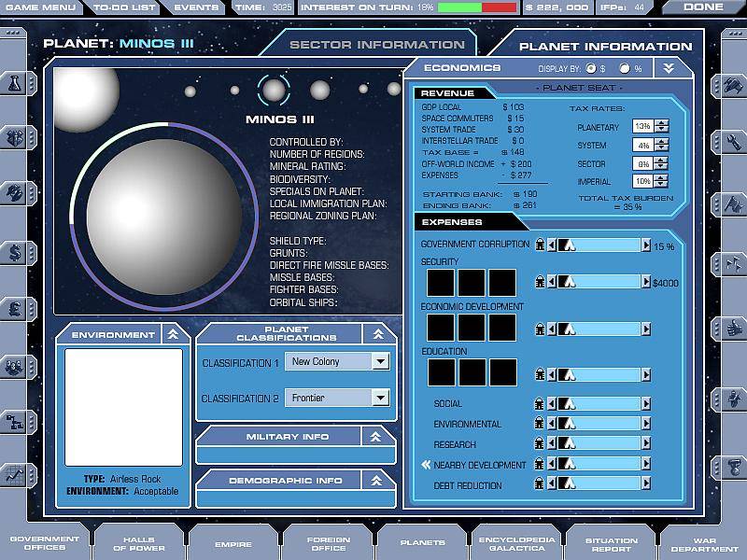Decrease the Imperial tax rate

pyautogui.click(x=662, y=184)
